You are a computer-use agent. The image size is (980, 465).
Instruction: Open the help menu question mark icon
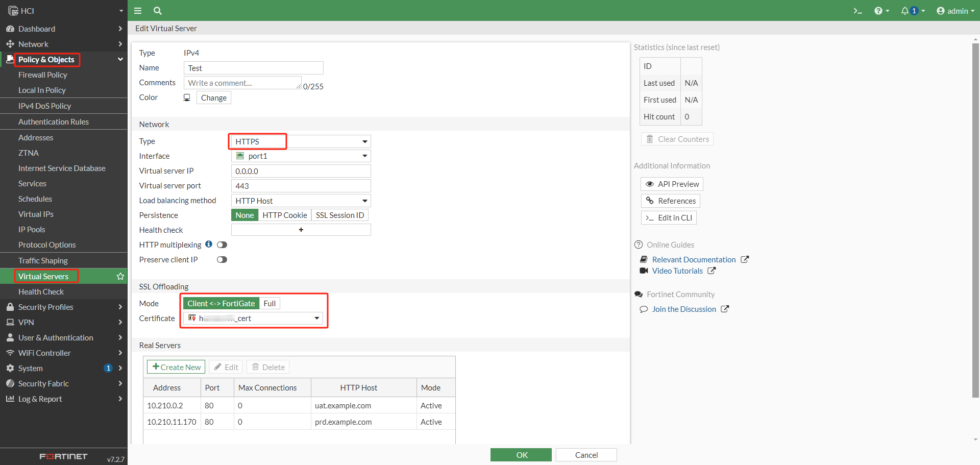click(880, 11)
